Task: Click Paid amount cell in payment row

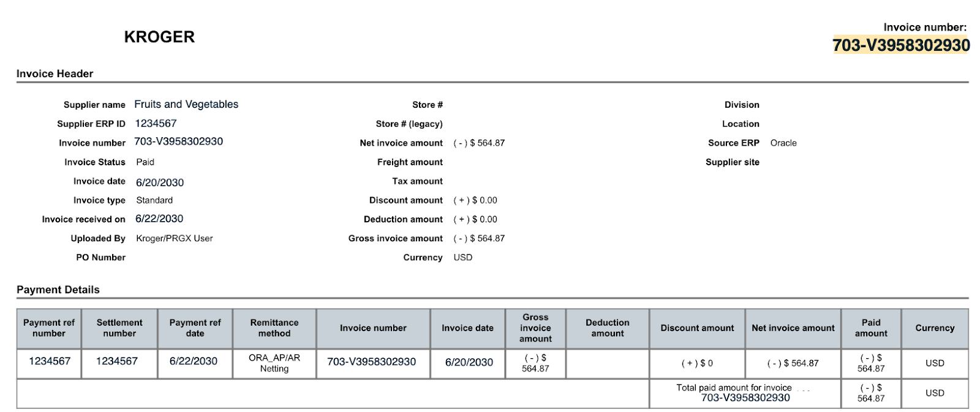Action: [871, 363]
